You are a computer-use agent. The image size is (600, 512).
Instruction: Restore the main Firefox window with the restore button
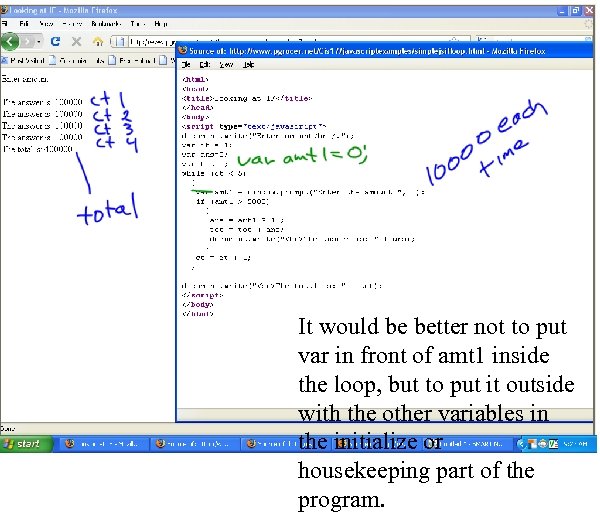(575, 10)
